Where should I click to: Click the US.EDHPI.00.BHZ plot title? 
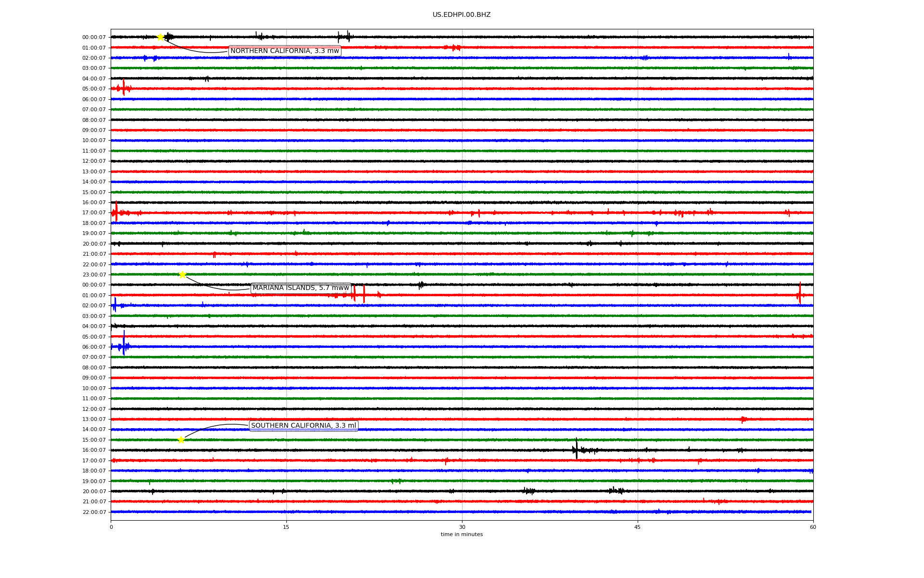[461, 15]
